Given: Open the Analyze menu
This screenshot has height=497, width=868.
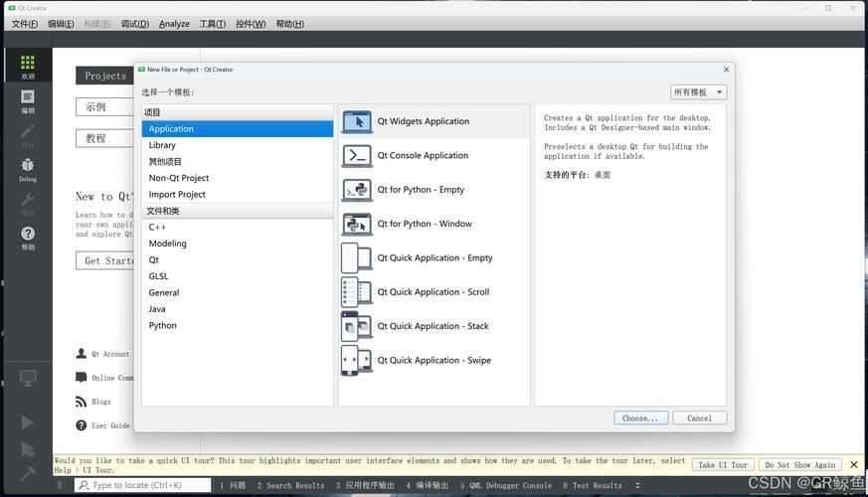Looking at the screenshot, I should 174,24.
